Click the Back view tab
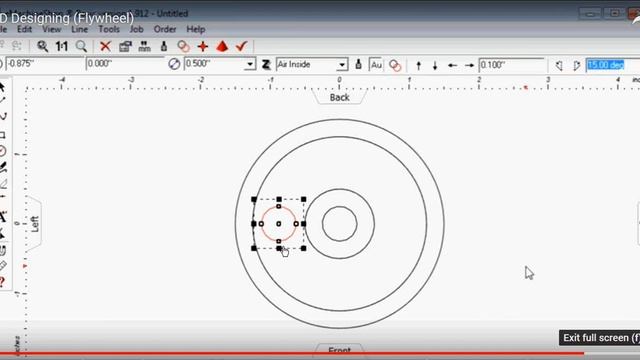The image size is (640, 360). [340, 98]
